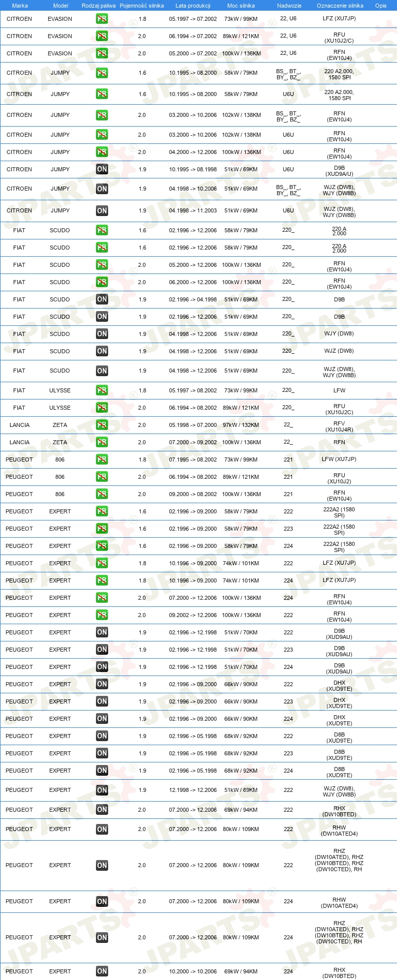Click petrol icon in Fiat Ulysse 2.0 row

pyautogui.click(x=102, y=408)
